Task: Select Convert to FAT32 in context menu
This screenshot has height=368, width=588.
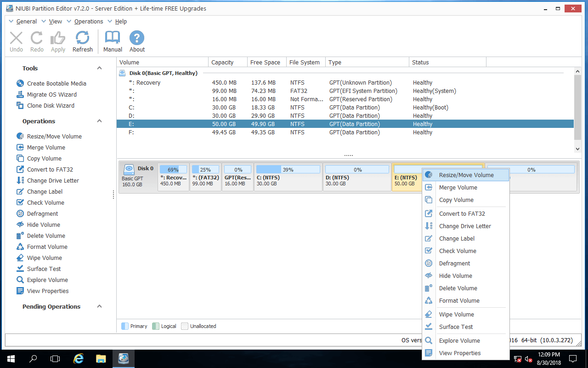Action: [x=466, y=213]
